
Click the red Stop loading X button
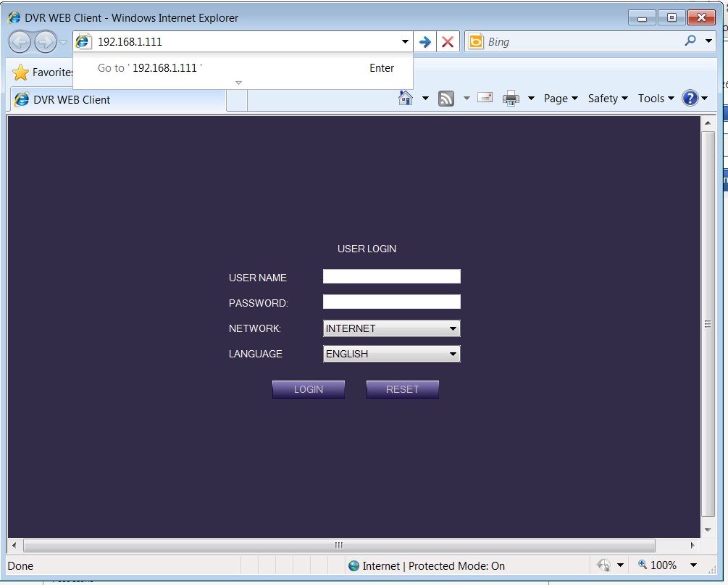pyautogui.click(x=448, y=42)
